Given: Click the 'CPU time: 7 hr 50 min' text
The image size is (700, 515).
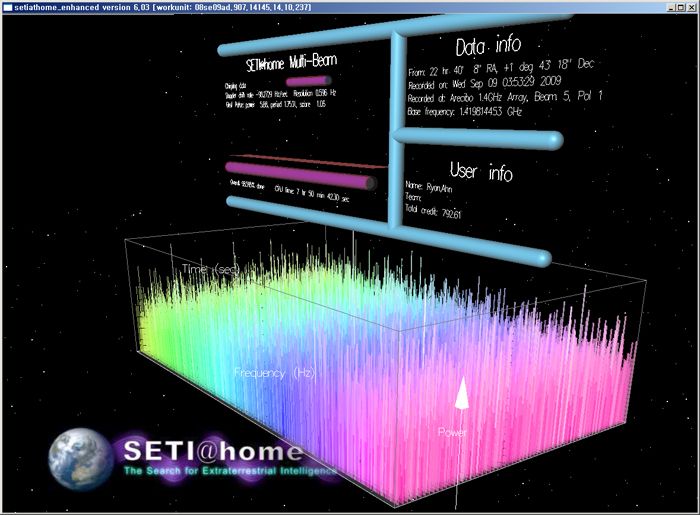Looking at the screenshot, I should click(x=312, y=194).
